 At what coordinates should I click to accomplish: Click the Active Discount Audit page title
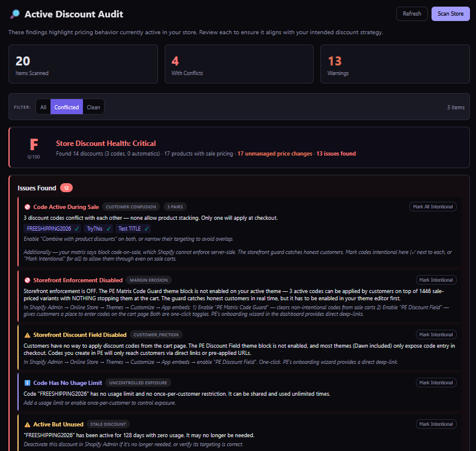click(74, 14)
